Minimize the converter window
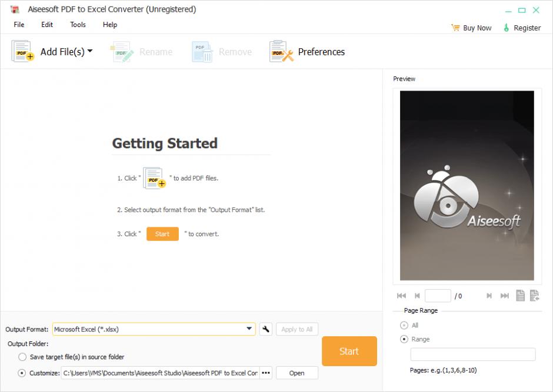The image size is (553, 392). [508, 11]
